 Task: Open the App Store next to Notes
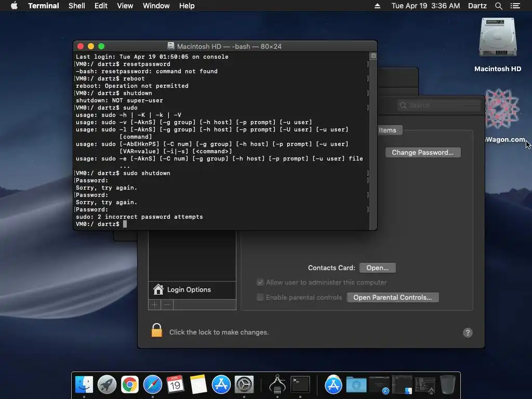point(221,385)
